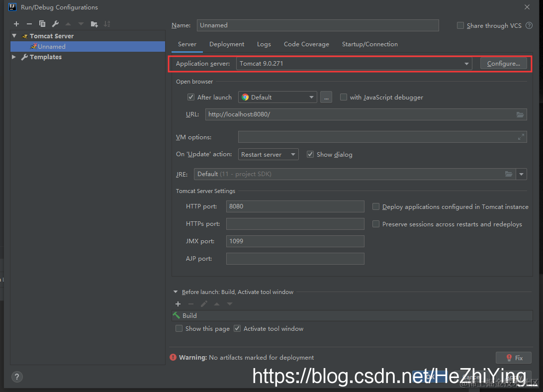This screenshot has width=543, height=392.
Task: Edit before launch task pencil icon
Action: pos(204,304)
